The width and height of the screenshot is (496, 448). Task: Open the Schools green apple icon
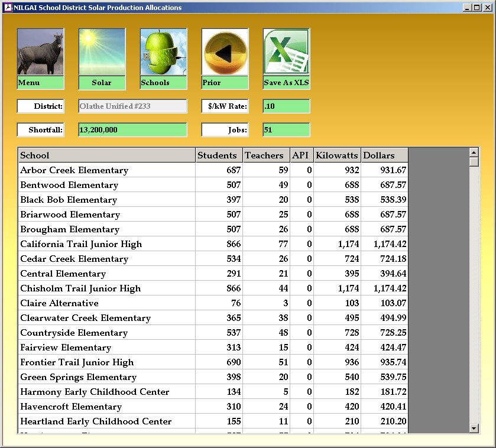click(x=163, y=52)
